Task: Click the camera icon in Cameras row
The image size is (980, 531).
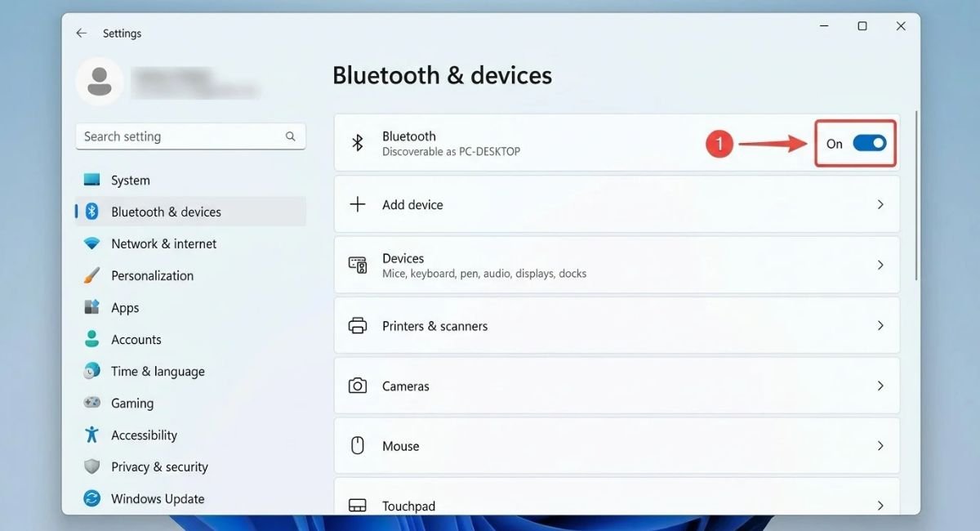Action: tap(358, 386)
